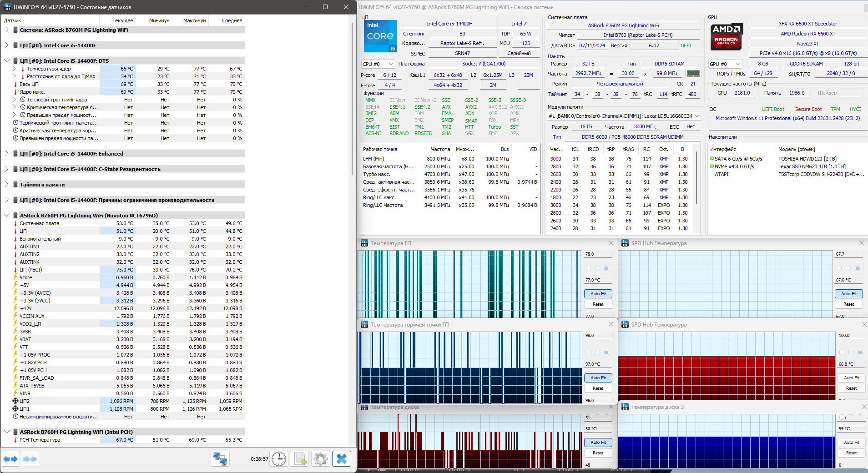
Task: Click the 78.0 maximum field in Температура ГП
Action: [x=597, y=254]
